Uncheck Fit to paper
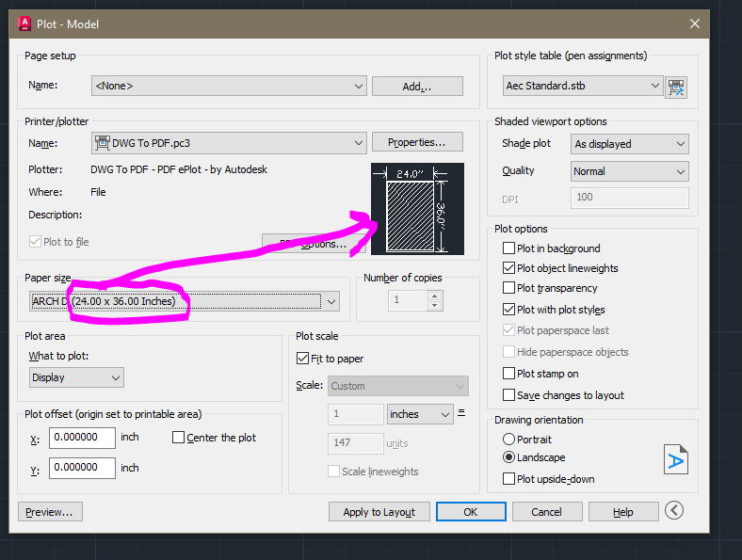Screen dimensions: 742x560 point(302,359)
